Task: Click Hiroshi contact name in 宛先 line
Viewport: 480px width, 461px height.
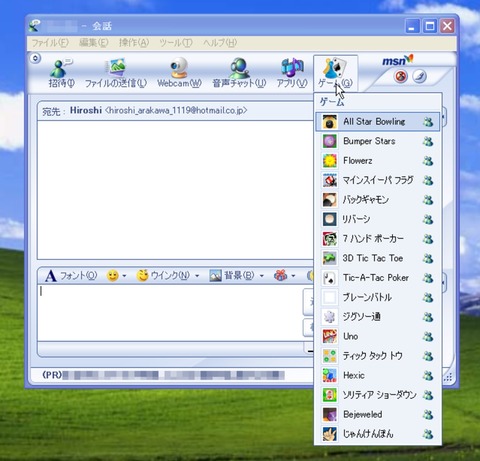Action: [x=86, y=110]
